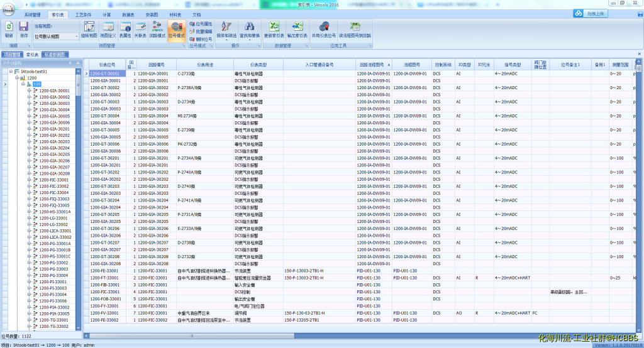This screenshot has width=644, height=348.
Task: Sort by 仪表位号 column header
Action: [x=107, y=65]
